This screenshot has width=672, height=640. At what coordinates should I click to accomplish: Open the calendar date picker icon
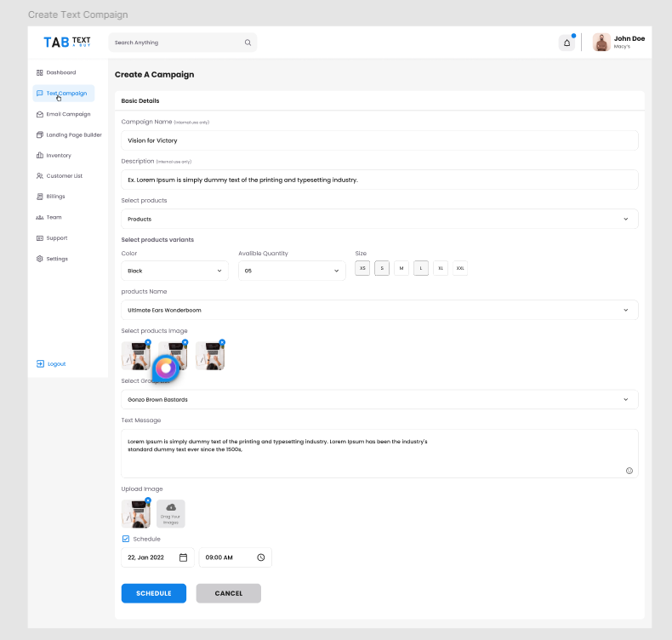[183, 557]
